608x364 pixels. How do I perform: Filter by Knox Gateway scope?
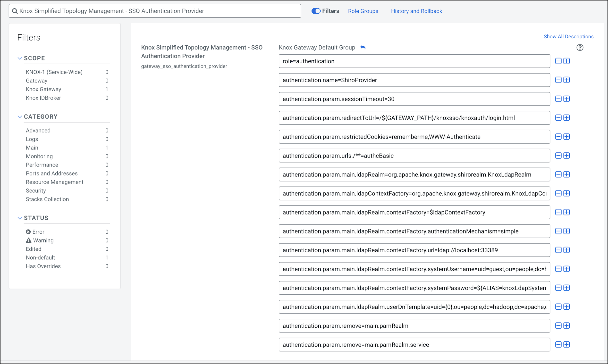click(x=43, y=89)
